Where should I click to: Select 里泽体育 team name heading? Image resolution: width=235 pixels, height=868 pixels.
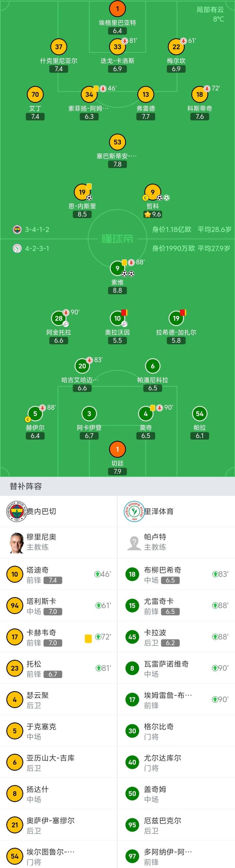click(x=159, y=511)
